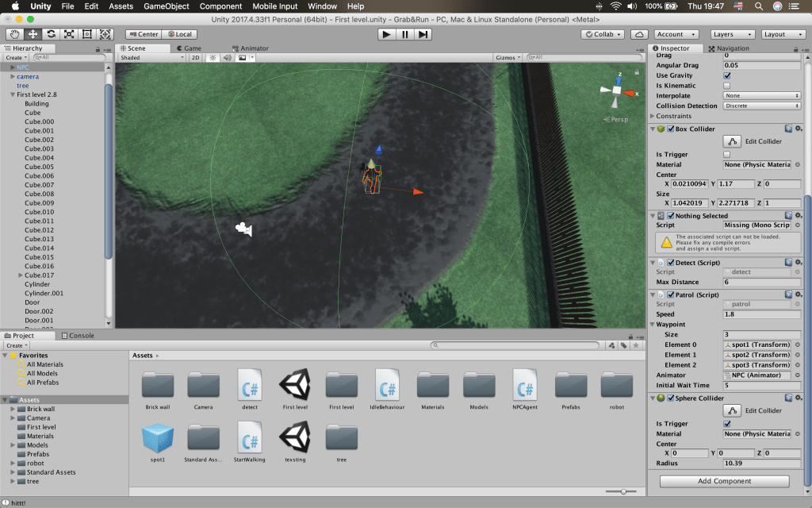This screenshot has height=508, width=812.
Task: Open the GameObject menu
Action: point(166,6)
